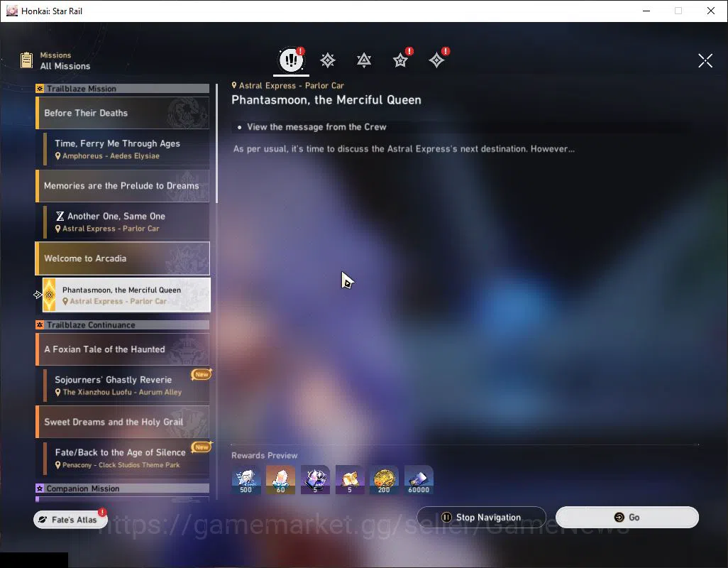Click the Missions clipboard icon

tap(26, 60)
